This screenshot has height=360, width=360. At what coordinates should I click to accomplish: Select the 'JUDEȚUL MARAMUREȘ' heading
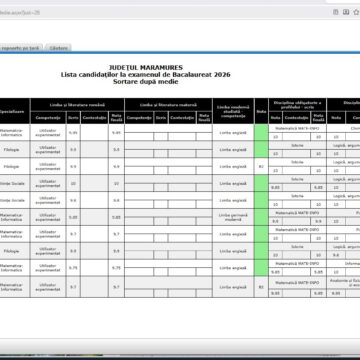tap(146, 68)
